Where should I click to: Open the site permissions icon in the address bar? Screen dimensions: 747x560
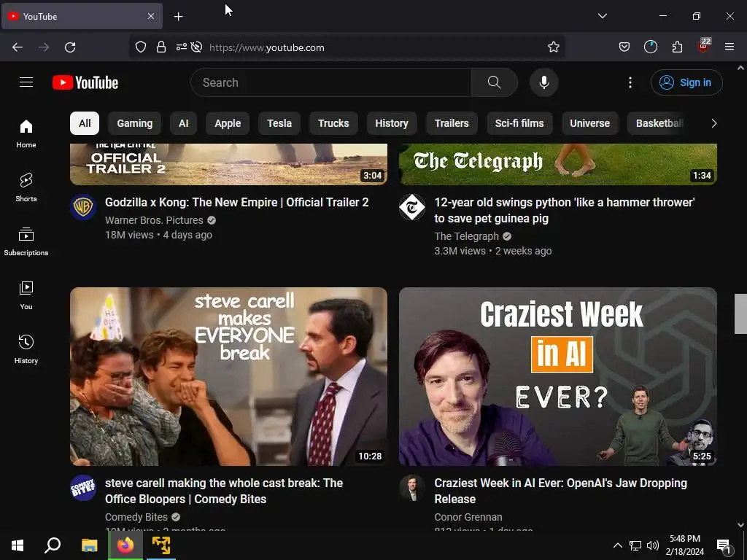tap(182, 47)
